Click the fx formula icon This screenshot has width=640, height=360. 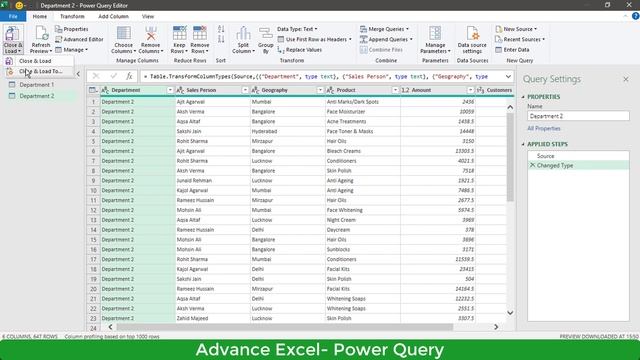coord(129,76)
